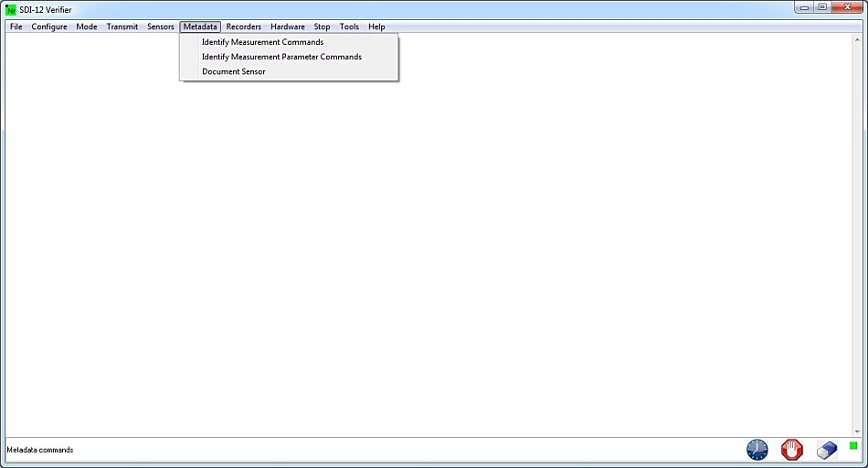Image resolution: width=868 pixels, height=468 pixels.
Task: Click the scrollbar up arrow
Action: coord(857,39)
